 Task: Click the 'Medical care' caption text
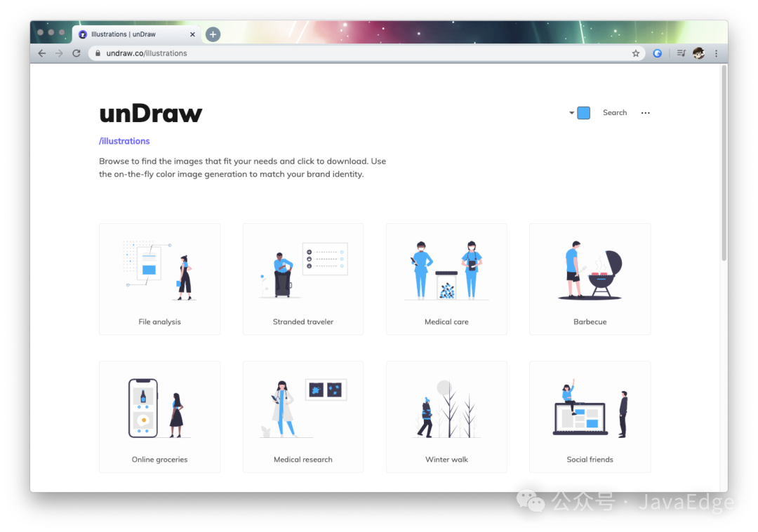click(x=446, y=322)
